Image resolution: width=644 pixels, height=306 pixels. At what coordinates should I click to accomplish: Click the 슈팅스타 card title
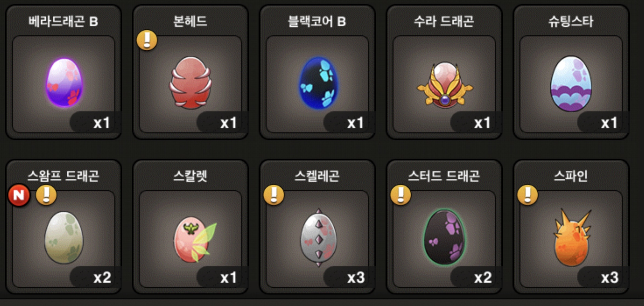571,21
